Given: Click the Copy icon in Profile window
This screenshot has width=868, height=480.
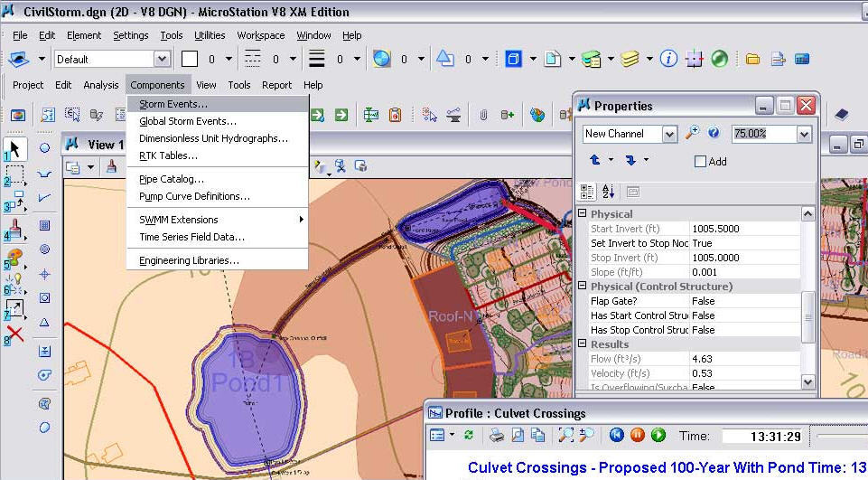Looking at the screenshot, I should tap(537, 435).
